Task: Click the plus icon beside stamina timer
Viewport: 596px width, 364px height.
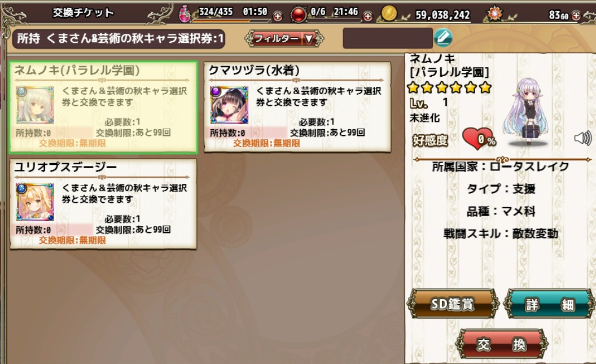Action: 278,16
